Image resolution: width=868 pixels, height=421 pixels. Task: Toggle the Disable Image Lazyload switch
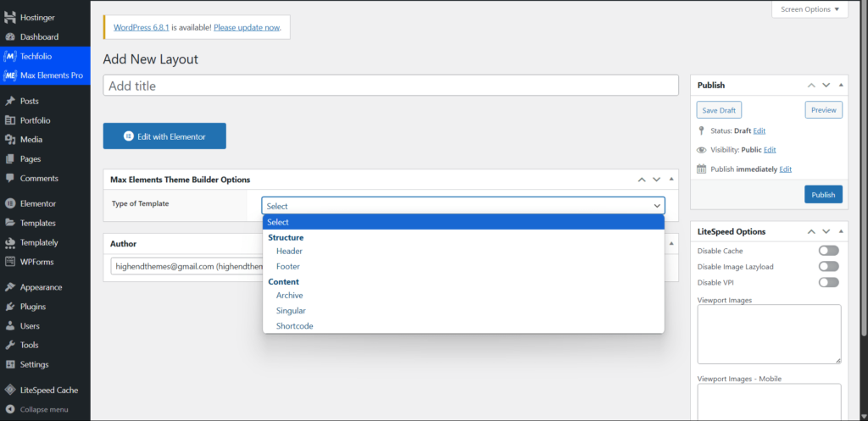(x=829, y=266)
